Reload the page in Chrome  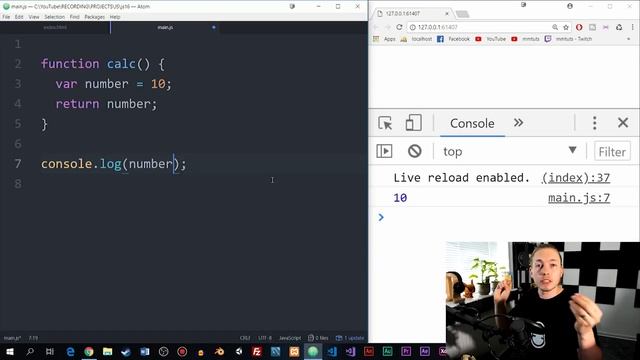click(x=399, y=27)
